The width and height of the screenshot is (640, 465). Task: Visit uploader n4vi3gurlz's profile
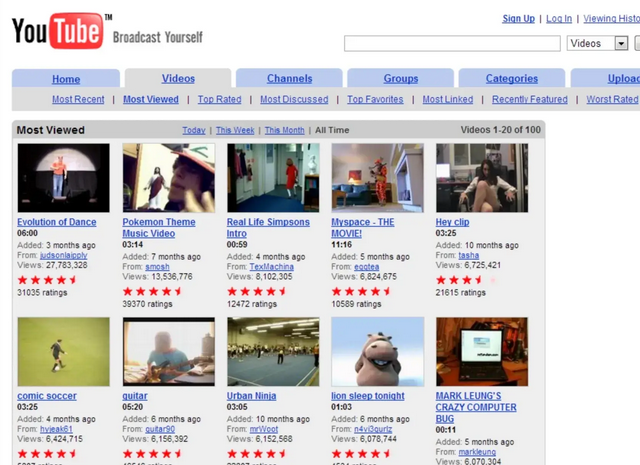373,429
